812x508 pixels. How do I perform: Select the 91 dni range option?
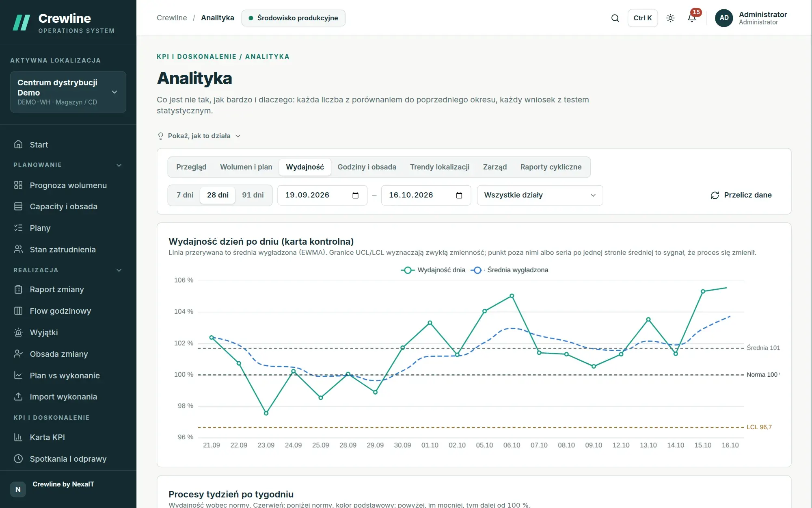tap(253, 195)
